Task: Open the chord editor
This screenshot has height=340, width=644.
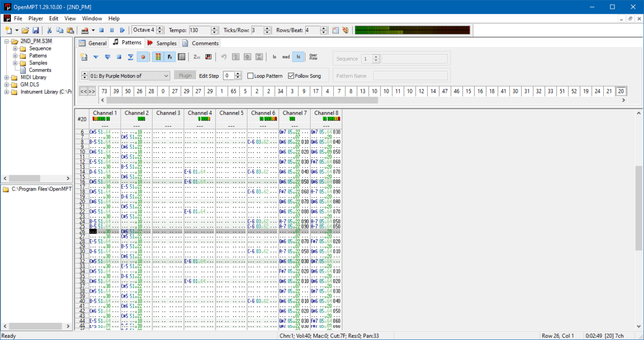Action: coord(209,56)
